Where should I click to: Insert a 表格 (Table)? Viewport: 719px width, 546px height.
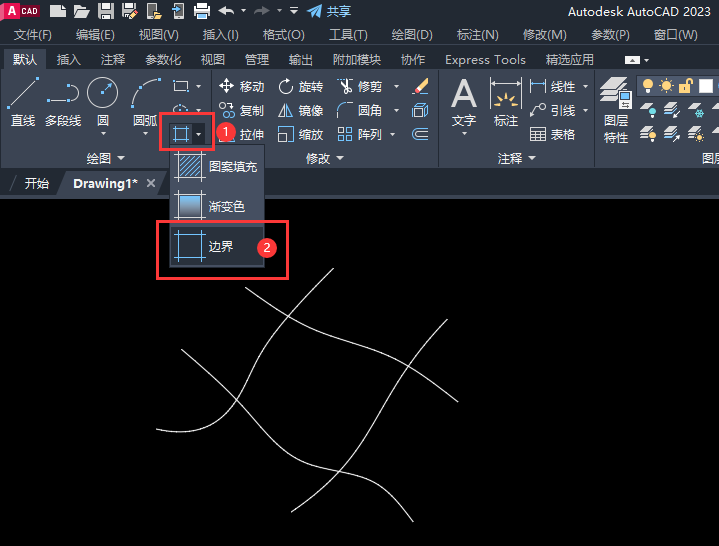click(553, 134)
